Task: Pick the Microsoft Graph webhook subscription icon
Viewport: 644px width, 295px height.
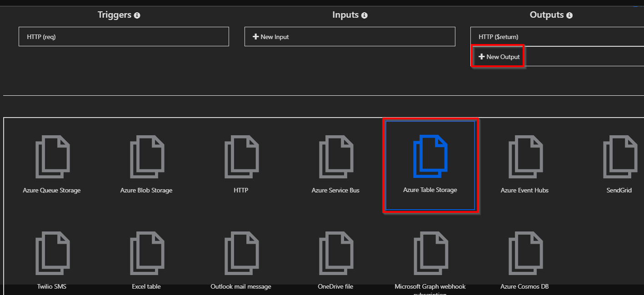Action: tap(430, 253)
